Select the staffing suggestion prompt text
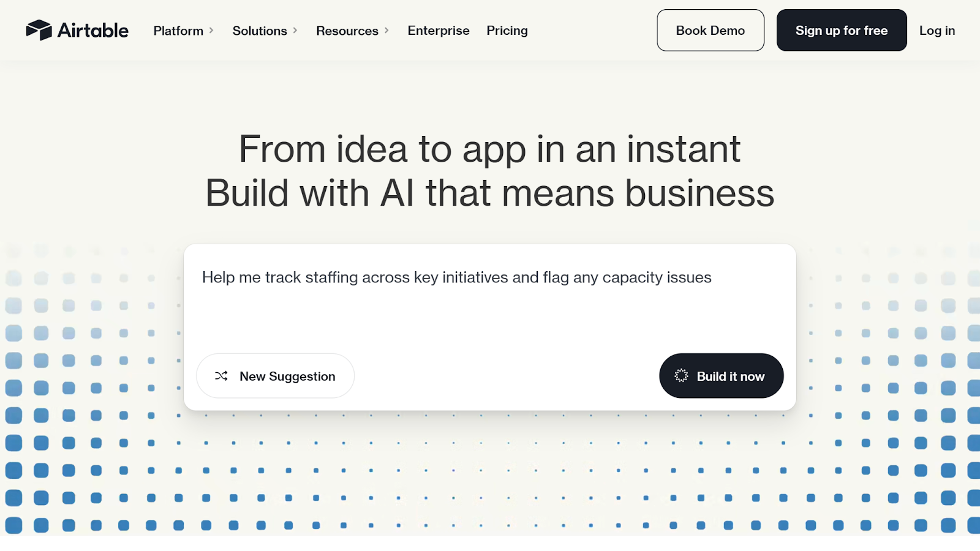 point(456,277)
